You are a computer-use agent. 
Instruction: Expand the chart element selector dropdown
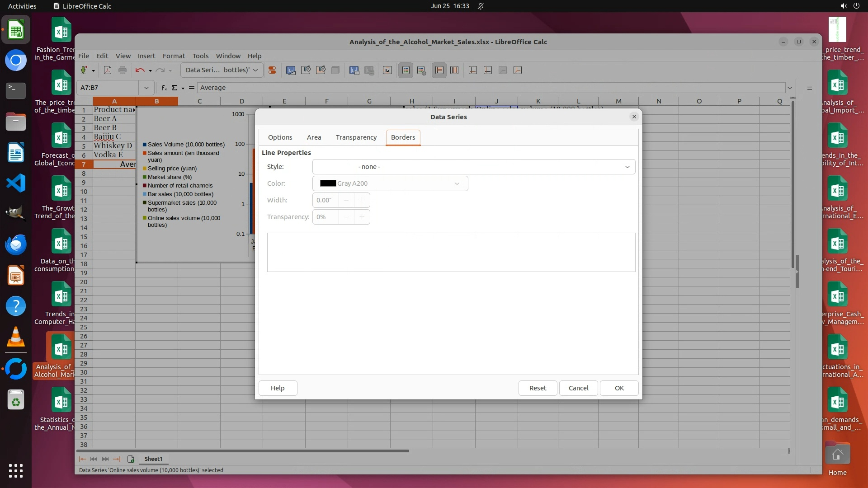pyautogui.click(x=255, y=70)
